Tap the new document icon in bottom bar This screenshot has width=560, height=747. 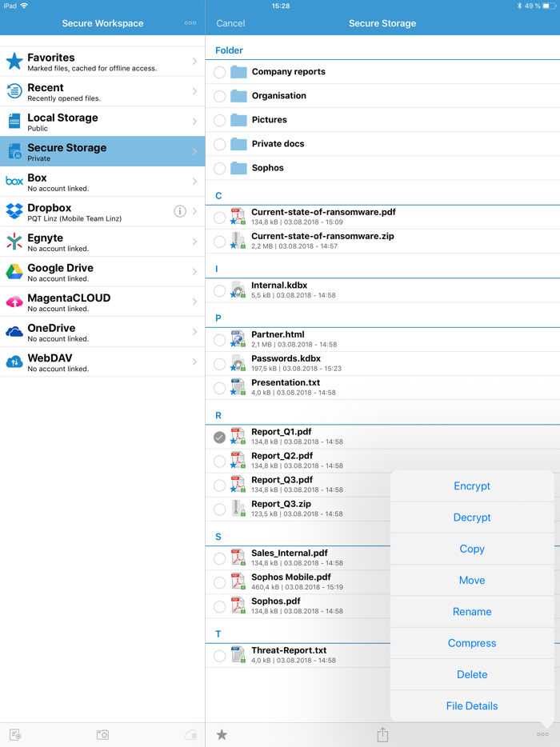click(x=15, y=735)
